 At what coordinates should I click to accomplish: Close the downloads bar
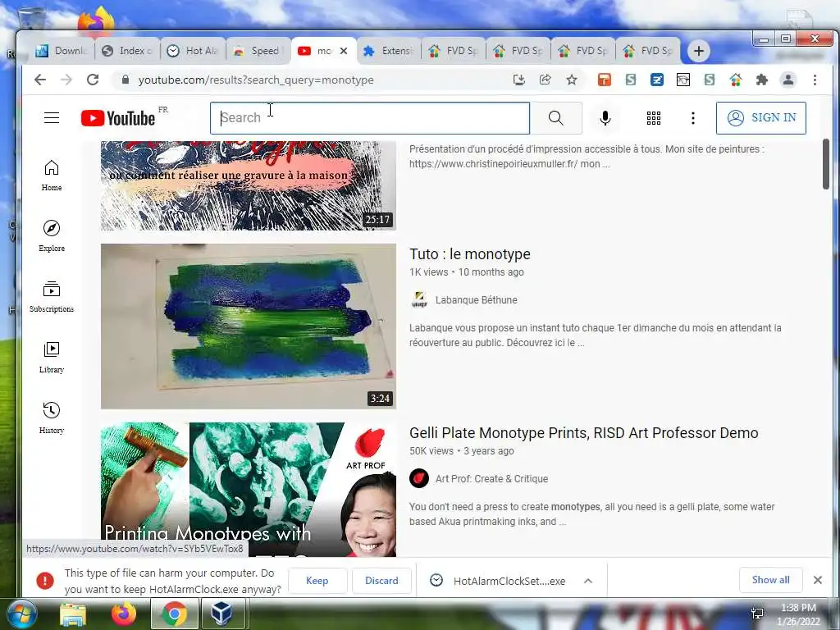(818, 580)
